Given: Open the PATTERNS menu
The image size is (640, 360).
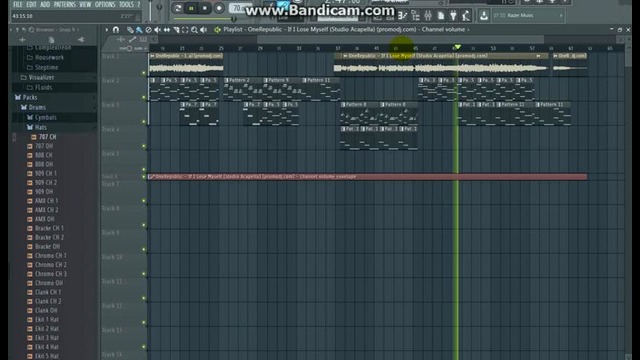Looking at the screenshot, I should pyautogui.click(x=65, y=4).
